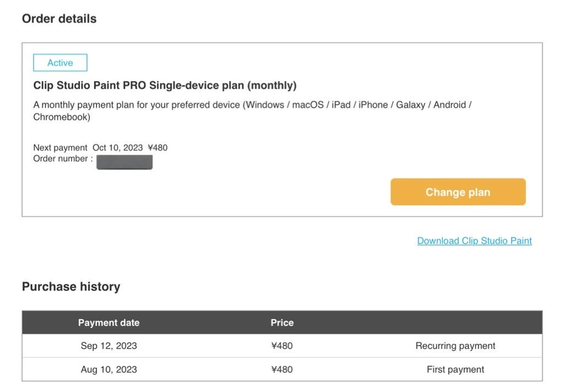Viewport: 564px width, 392px height.
Task: Select the plan title Clip Studio Paint PRO
Action: (x=164, y=85)
